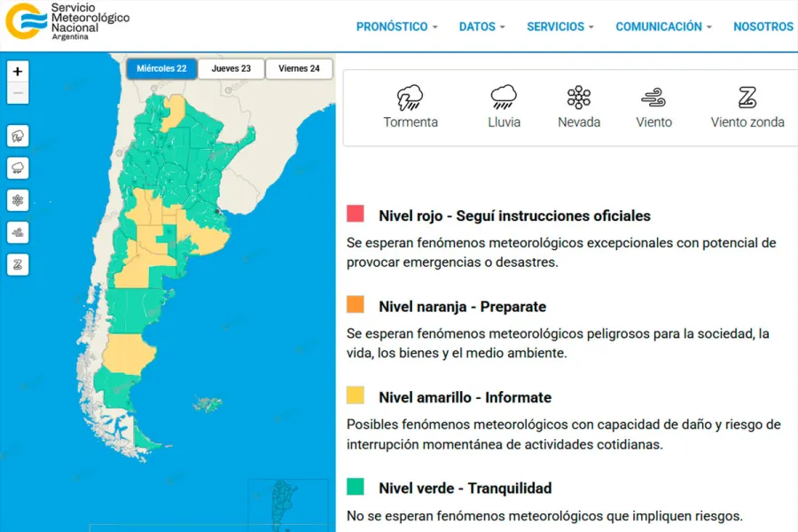Expand the SERVICIOS dropdown menu
The height and width of the screenshot is (532, 798).
(559, 27)
